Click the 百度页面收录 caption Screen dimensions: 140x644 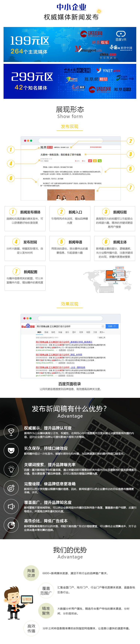point(69,384)
